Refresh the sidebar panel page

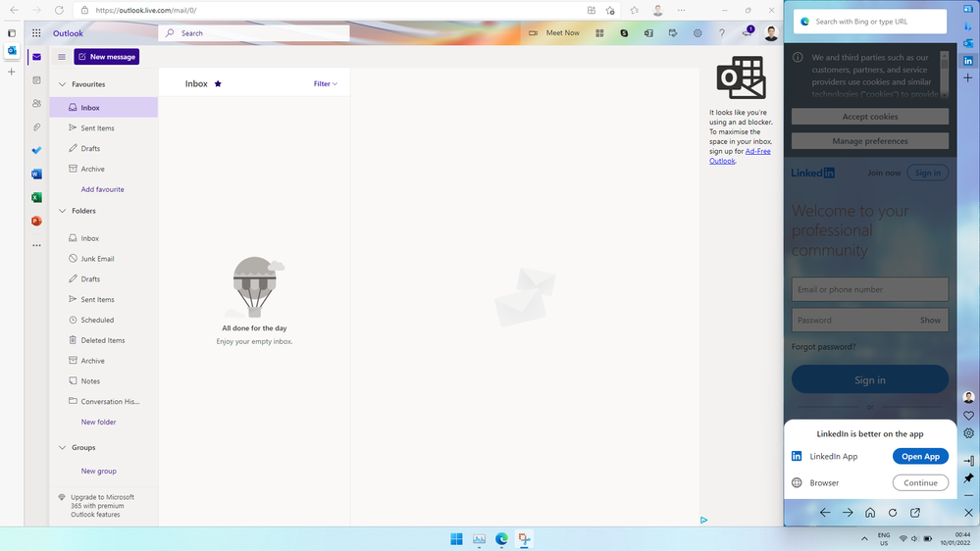click(x=893, y=513)
